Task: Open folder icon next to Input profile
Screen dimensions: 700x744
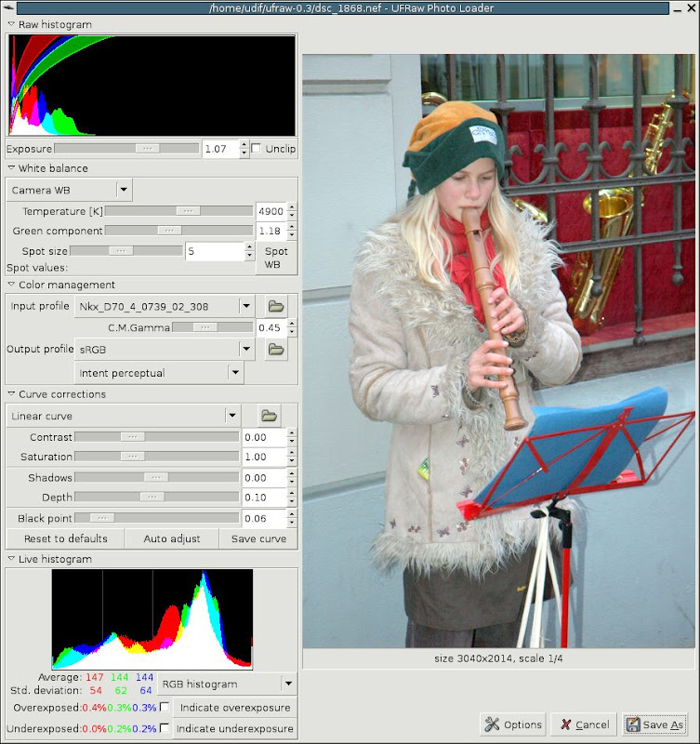Action: click(276, 307)
